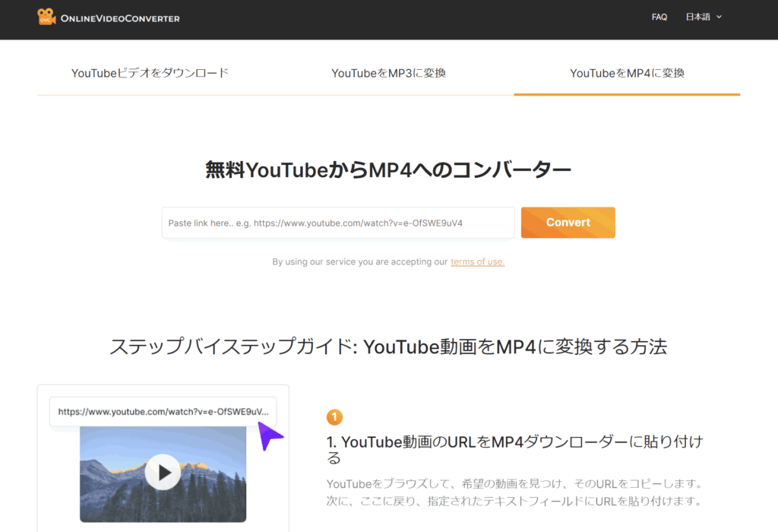Click the ステップバイステップガイド heading text
Screen dimensions: 778x532
(x=388, y=347)
